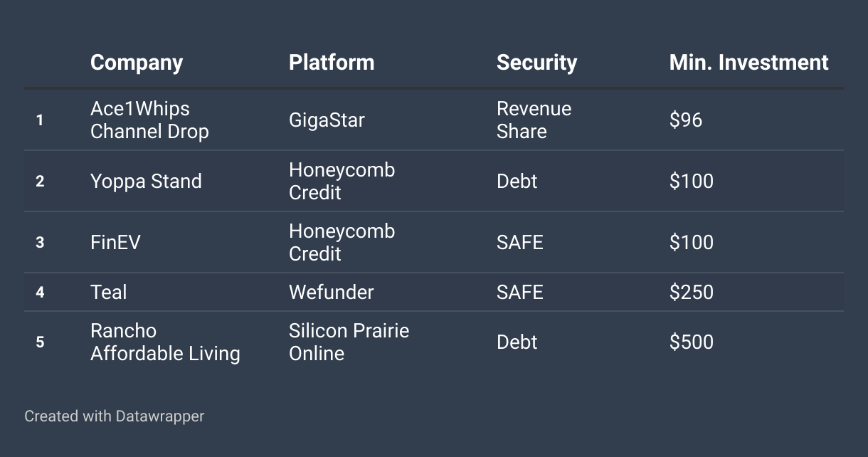
Task: Click the $96 minimum investment value
Action: pos(686,120)
